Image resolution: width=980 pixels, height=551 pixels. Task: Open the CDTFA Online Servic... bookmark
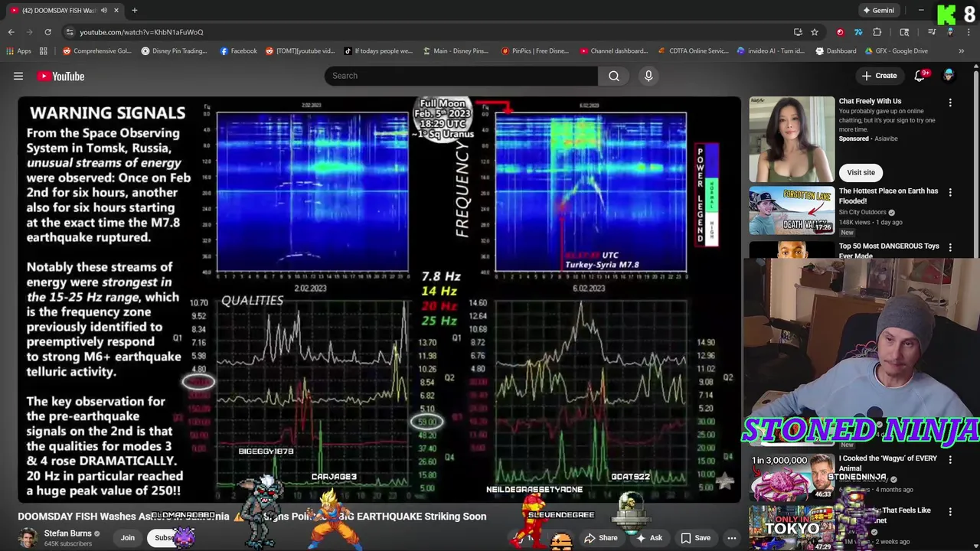pyautogui.click(x=692, y=51)
